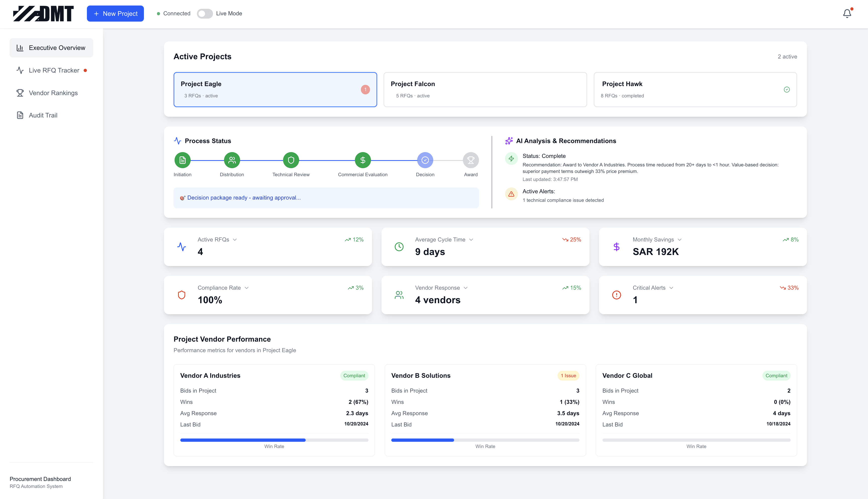Go to Vendor Rankings in sidebar

pos(53,93)
